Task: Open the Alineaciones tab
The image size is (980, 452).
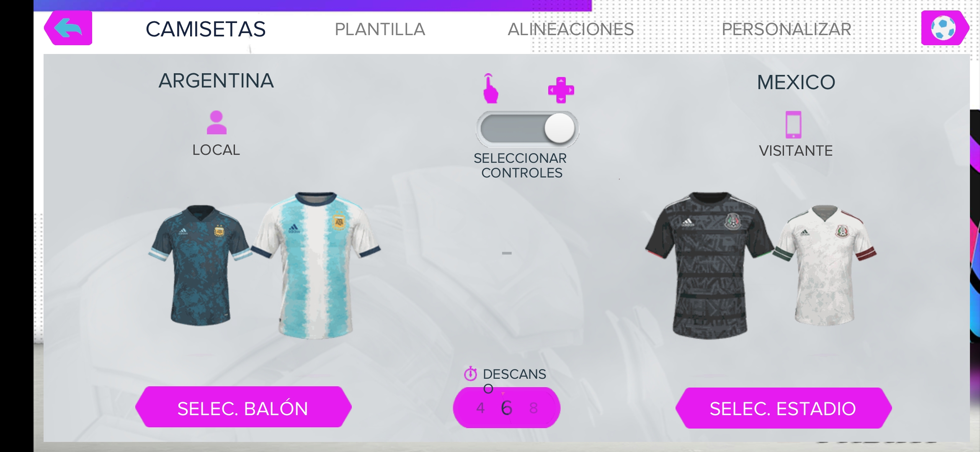Action: pyautogui.click(x=571, y=29)
